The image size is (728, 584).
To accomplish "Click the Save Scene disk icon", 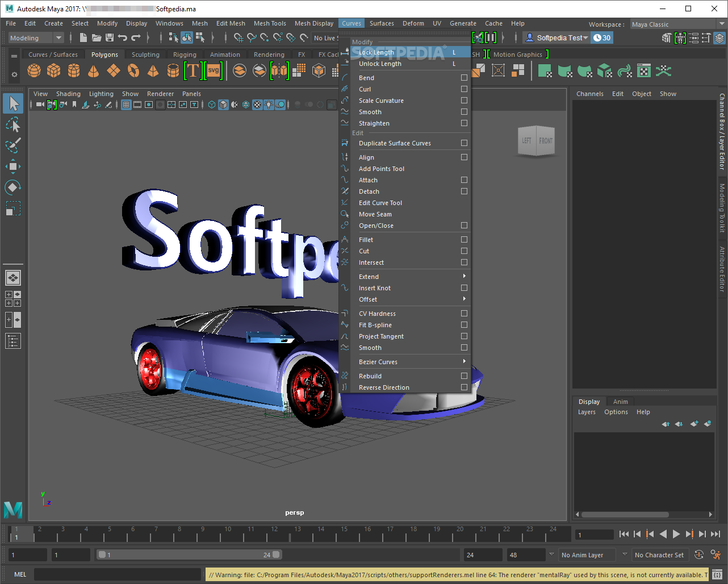I will [110, 38].
